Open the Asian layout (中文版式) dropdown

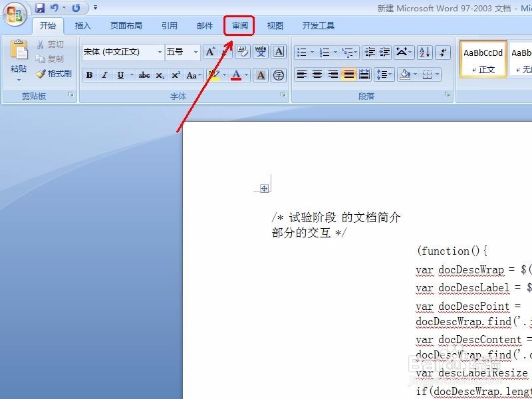point(404,53)
